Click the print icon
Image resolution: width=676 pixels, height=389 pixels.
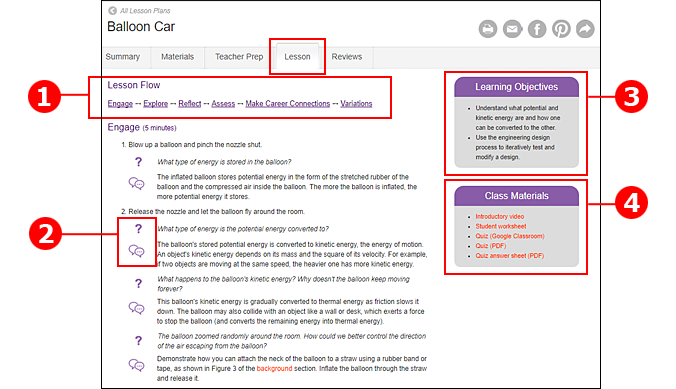pos(488,29)
